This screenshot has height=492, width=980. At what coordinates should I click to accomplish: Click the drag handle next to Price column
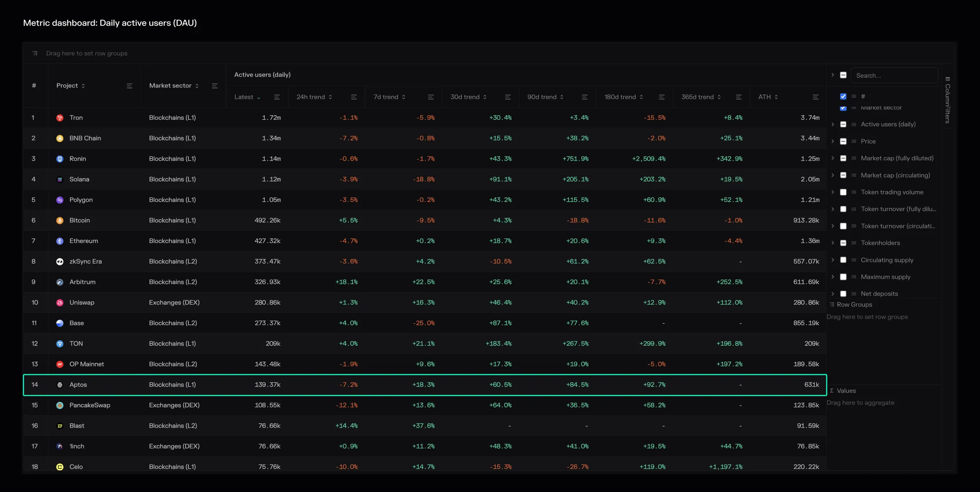pos(854,141)
